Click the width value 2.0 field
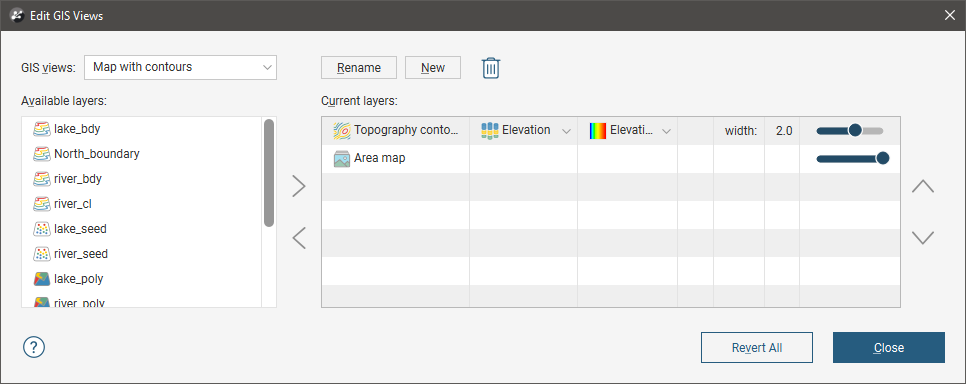The height and width of the screenshot is (384, 966). pos(784,131)
